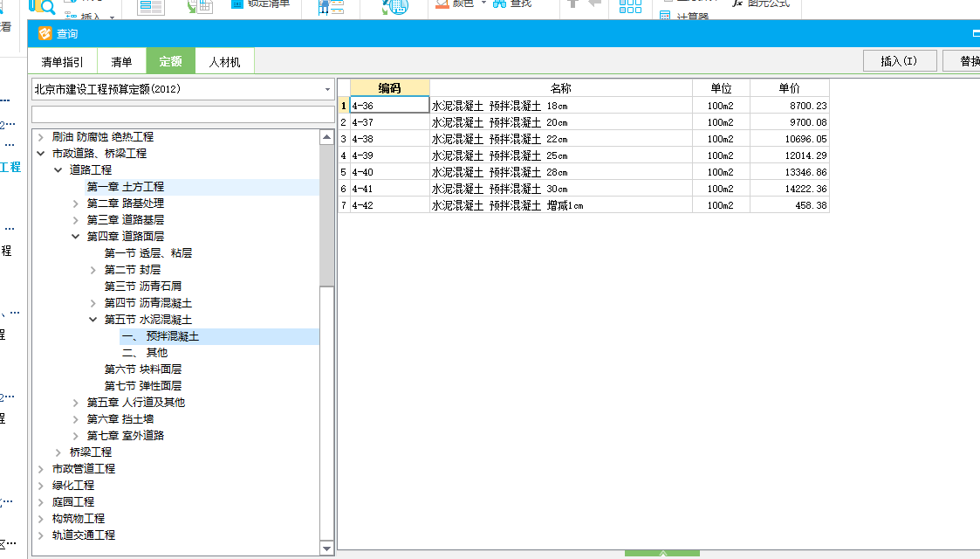This screenshot has width=980, height=559.
Task: Expand 第二章 路基处理 chevron
Action: tap(76, 204)
